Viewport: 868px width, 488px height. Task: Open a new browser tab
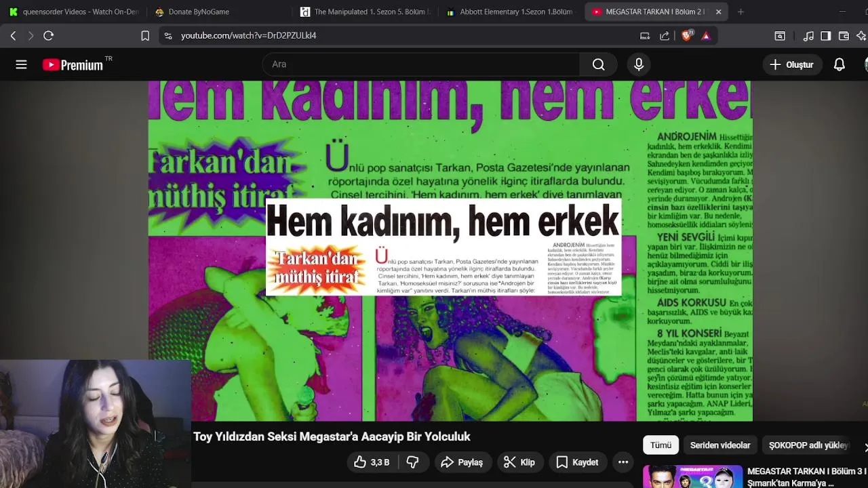tap(741, 12)
